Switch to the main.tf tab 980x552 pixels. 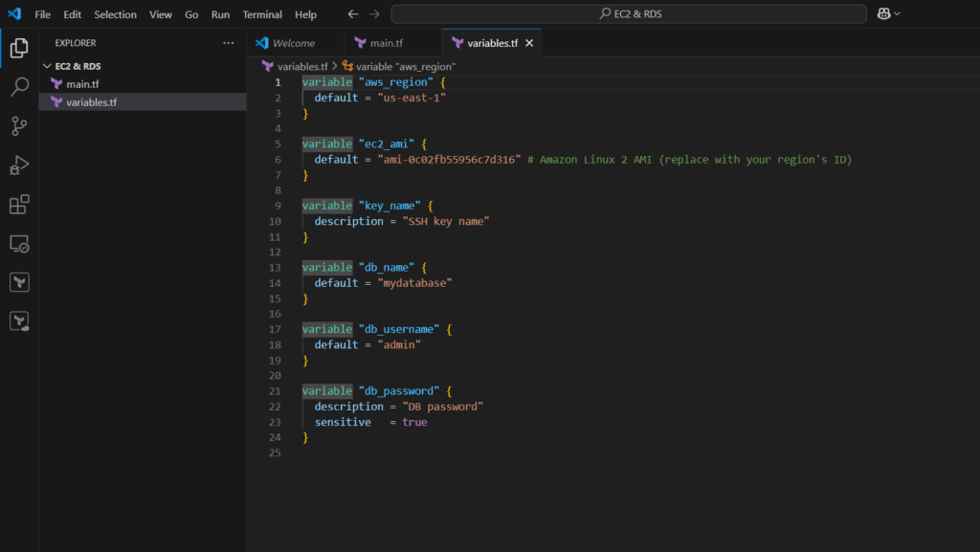point(387,42)
